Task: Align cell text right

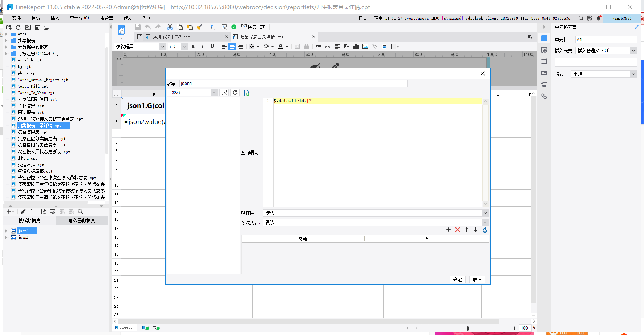Action: pos(240,47)
